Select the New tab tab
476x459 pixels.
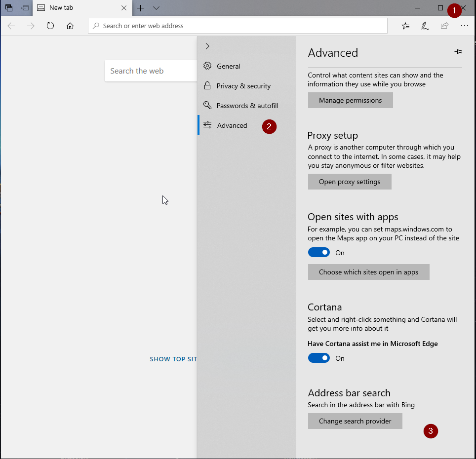coord(82,8)
